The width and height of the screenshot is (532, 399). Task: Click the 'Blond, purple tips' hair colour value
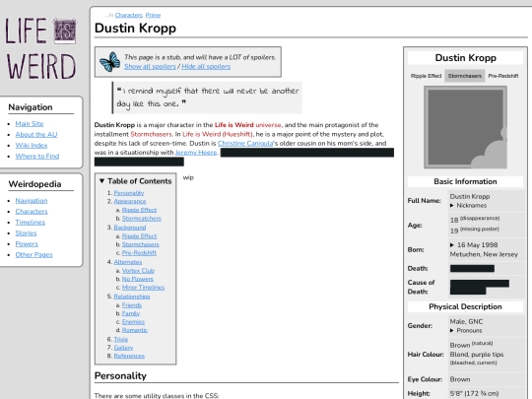pyautogui.click(x=477, y=355)
